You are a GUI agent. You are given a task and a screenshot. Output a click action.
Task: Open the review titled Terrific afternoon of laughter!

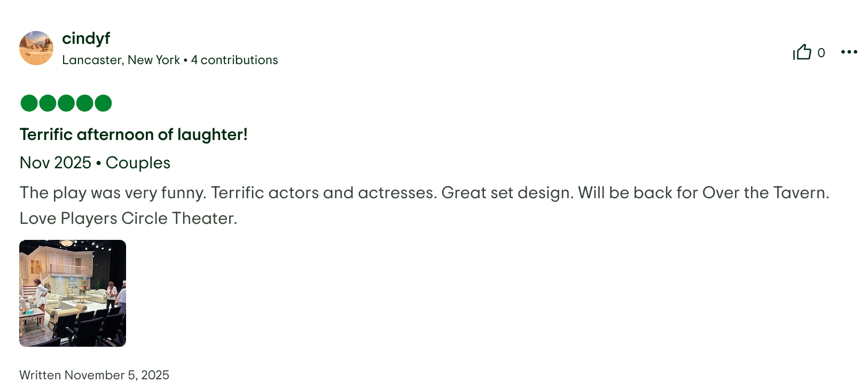coord(134,135)
